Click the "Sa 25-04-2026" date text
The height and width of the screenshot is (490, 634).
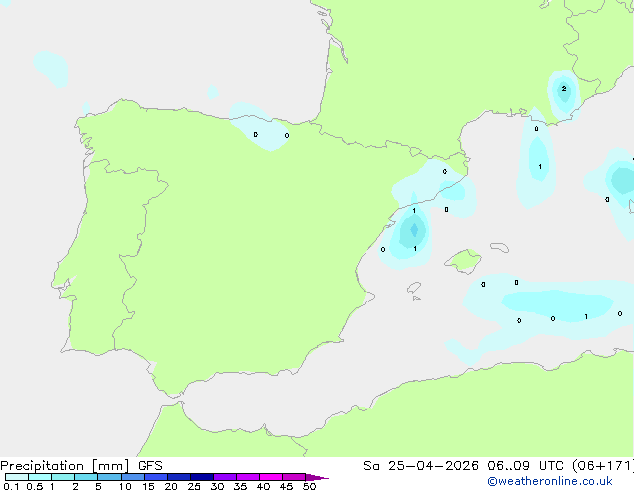coord(421,466)
